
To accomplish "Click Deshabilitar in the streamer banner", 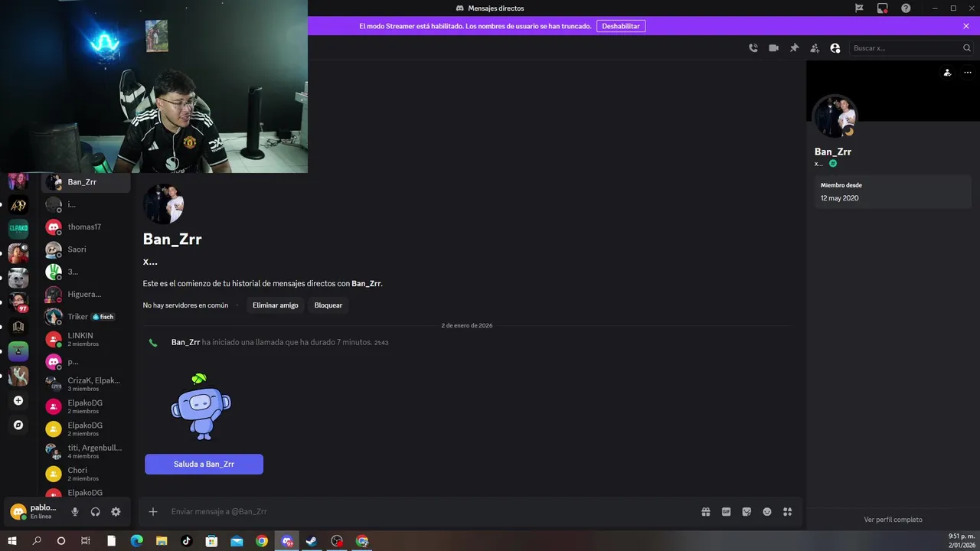I will pyautogui.click(x=621, y=26).
